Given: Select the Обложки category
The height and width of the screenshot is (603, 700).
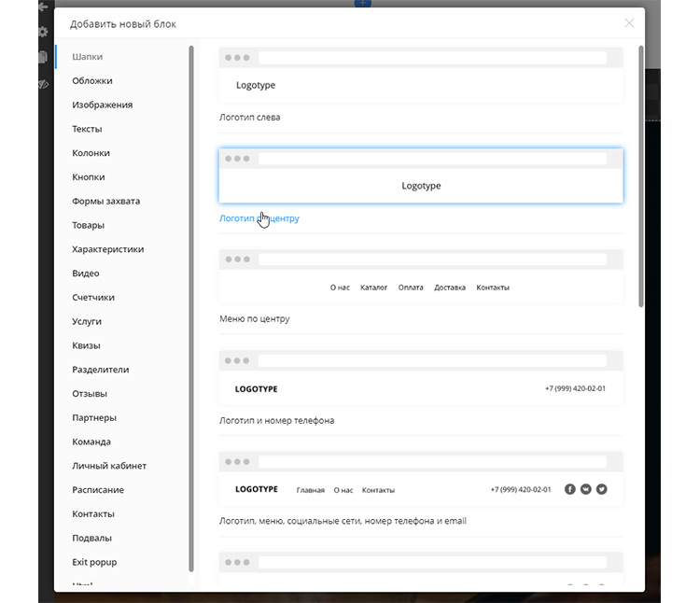Looking at the screenshot, I should tap(92, 81).
